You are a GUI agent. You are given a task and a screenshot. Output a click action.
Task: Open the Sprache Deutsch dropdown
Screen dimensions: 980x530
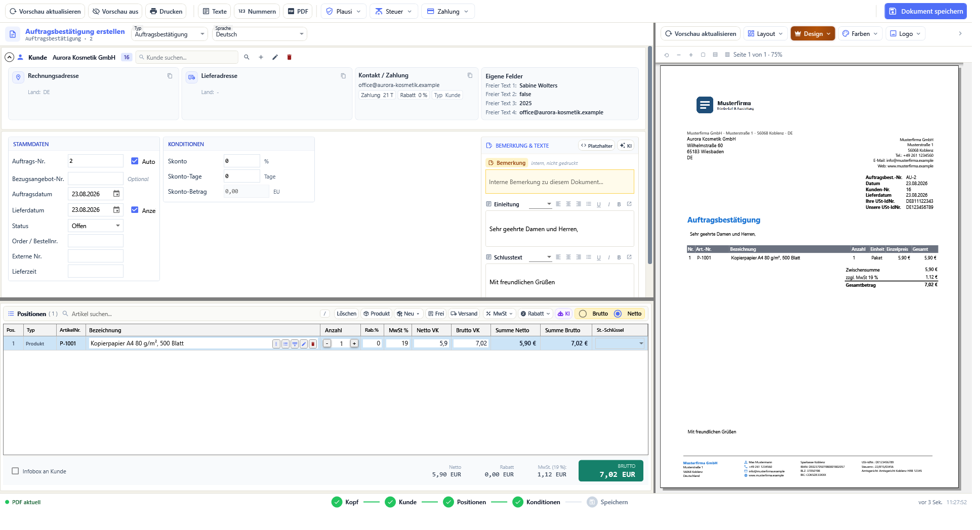pos(260,34)
